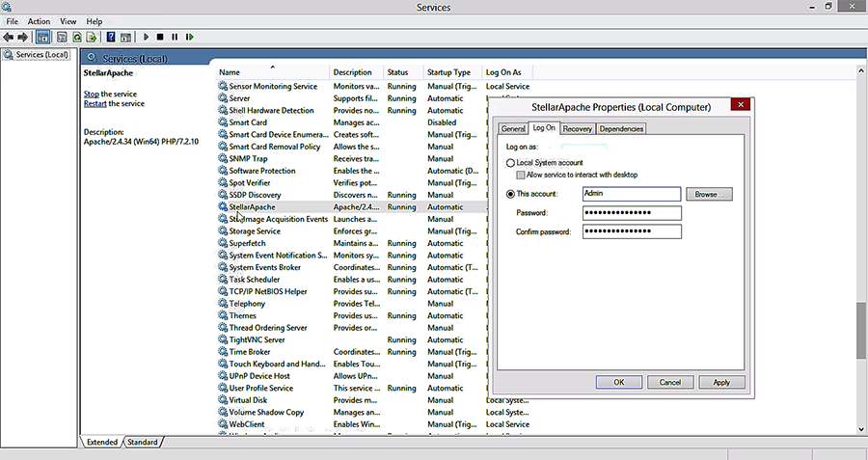Click gear icon beside WebClient service
The height and width of the screenshot is (460, 868).
tap(223, 424)
